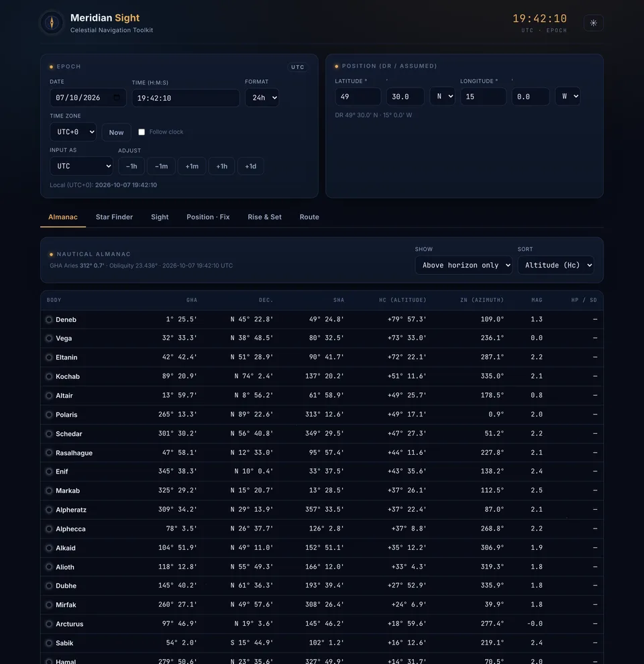Open the Input As UTC dropdown
This screenshot has width=644, height=664.
pos(81,166)
